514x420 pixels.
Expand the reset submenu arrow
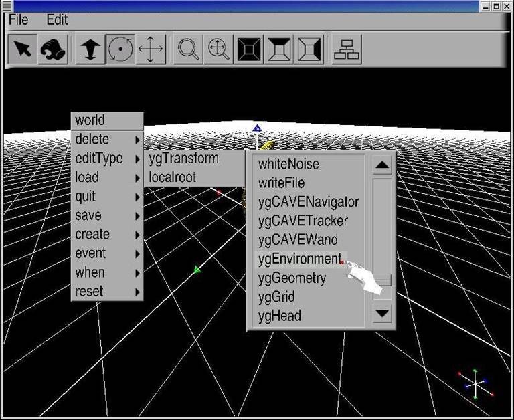pyautogui.click(x=138, y=292)
